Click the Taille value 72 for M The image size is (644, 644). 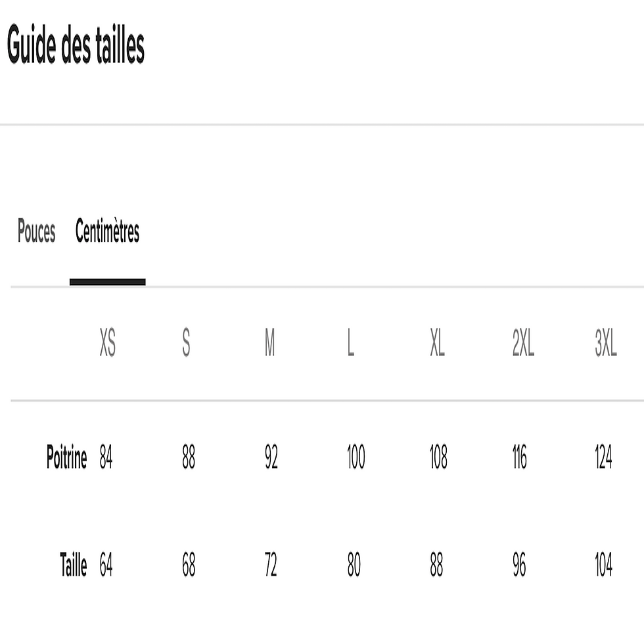[271, 564]
